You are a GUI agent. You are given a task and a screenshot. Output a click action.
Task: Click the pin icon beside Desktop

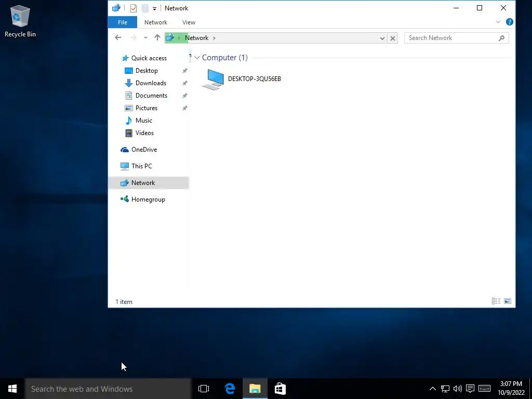pyautogui.click(x=185, y=71)
